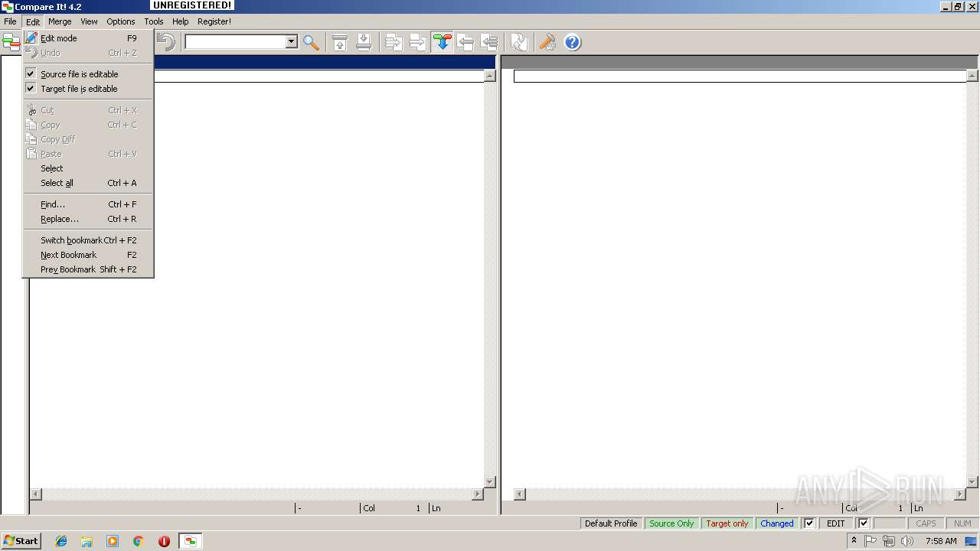Jump to first difference toolbar icon
This screenshot has height=551, width=980.
pyautogui.click(x=340, y=42)
